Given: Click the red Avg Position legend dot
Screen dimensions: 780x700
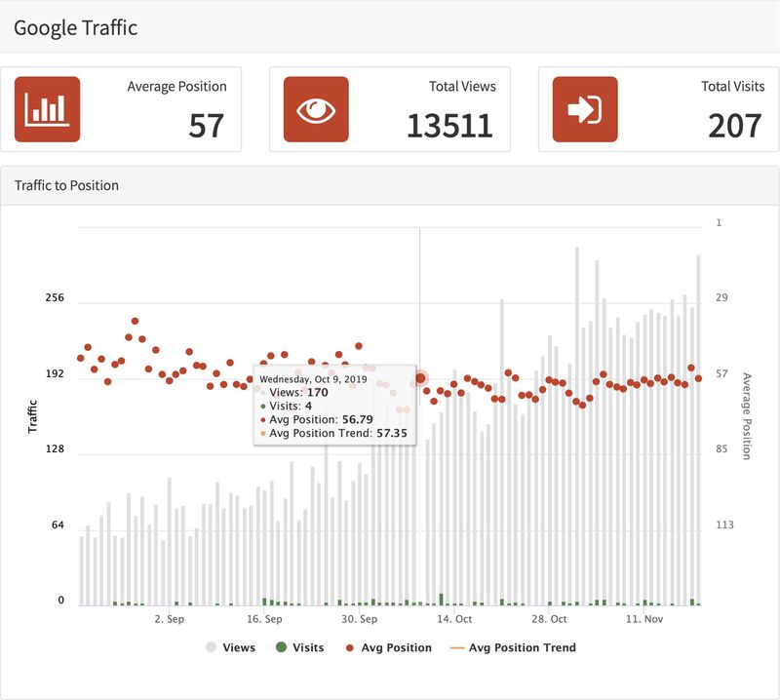Looking at the screenshot, I should pos(350,647).
